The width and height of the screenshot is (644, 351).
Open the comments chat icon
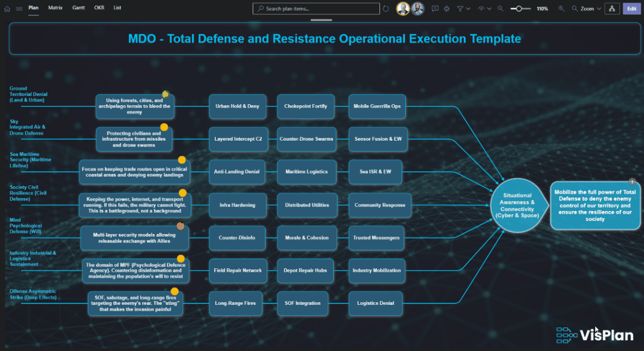click(x=435, y=9)
